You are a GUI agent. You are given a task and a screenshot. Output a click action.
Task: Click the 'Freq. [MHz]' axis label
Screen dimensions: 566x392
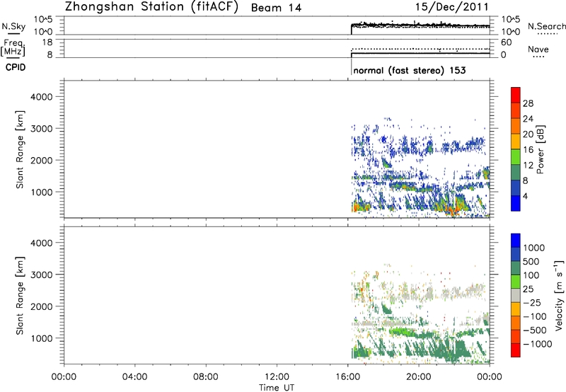pos(13,47)
